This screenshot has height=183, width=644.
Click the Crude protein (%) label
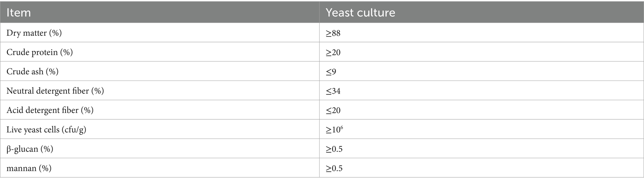click(x=40, y=52)
